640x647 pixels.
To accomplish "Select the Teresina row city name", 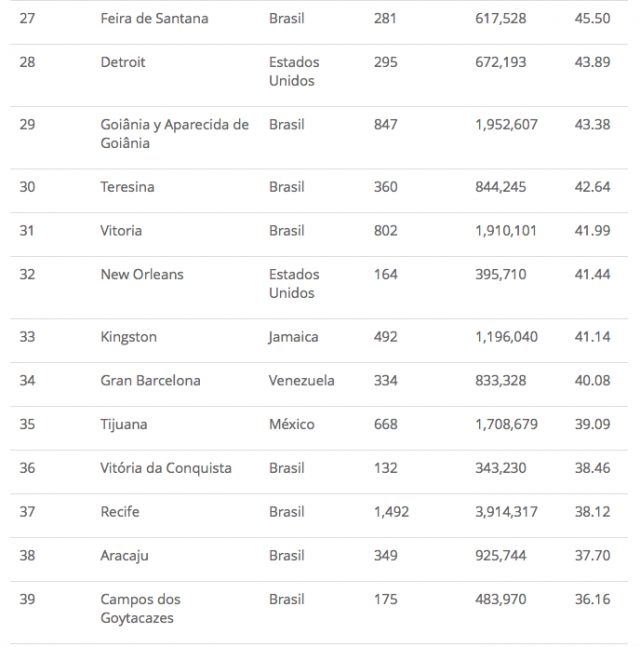I will tap(127, 187).
